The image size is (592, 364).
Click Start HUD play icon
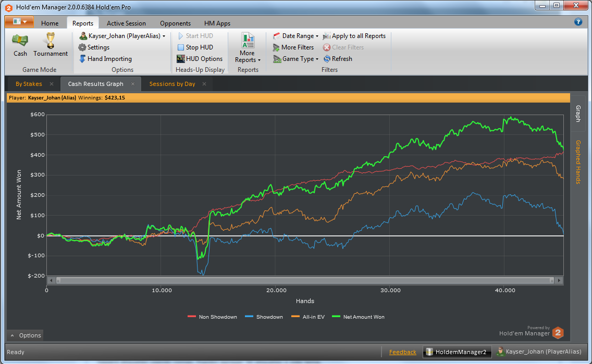[180, 36]
